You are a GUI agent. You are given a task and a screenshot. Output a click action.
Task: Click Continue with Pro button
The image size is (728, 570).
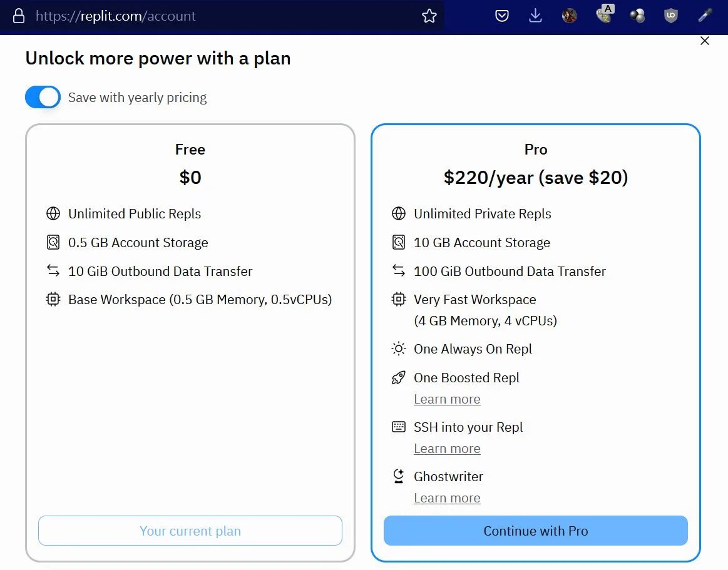535,531
